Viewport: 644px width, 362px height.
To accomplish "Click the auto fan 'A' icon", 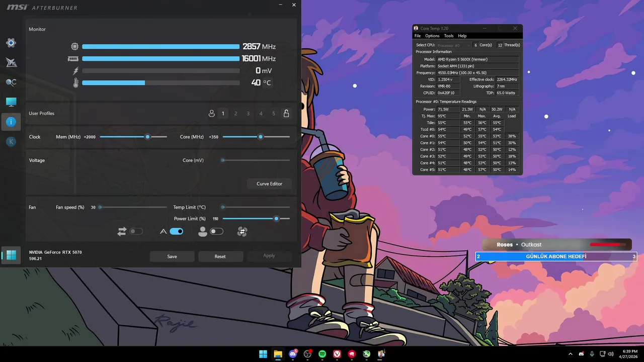I will tap(163, 231).
